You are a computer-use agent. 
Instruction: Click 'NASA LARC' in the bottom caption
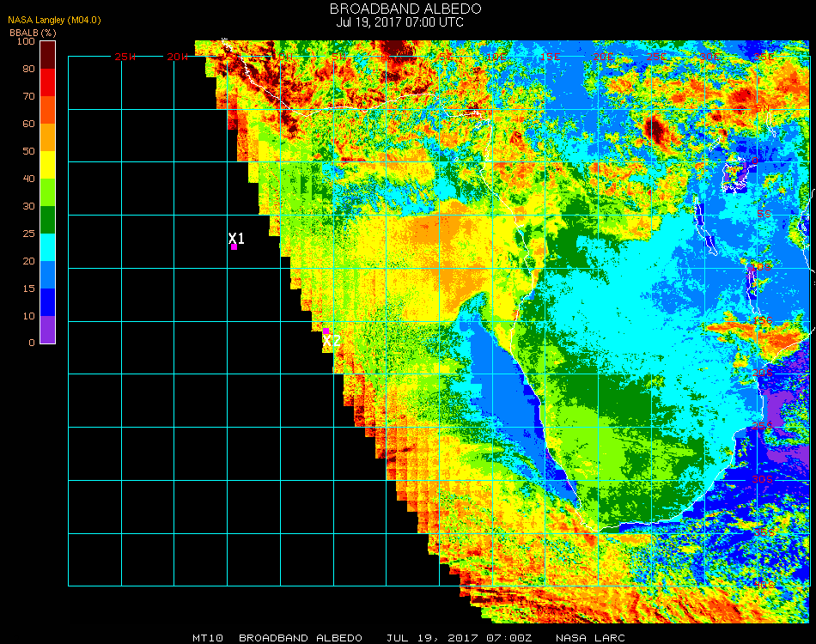pyautogui.click(x=591, y=638)
